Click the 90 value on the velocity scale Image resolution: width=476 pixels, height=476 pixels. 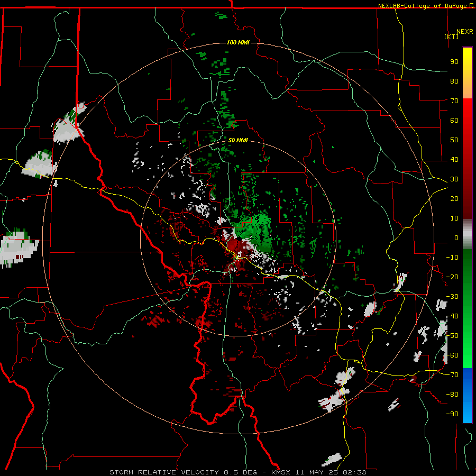pos(454,62)
